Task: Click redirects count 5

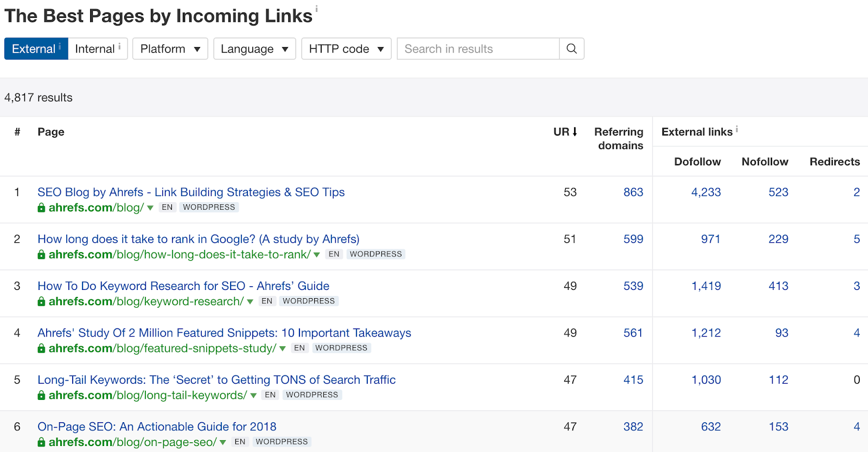Action: coord(857,239)
